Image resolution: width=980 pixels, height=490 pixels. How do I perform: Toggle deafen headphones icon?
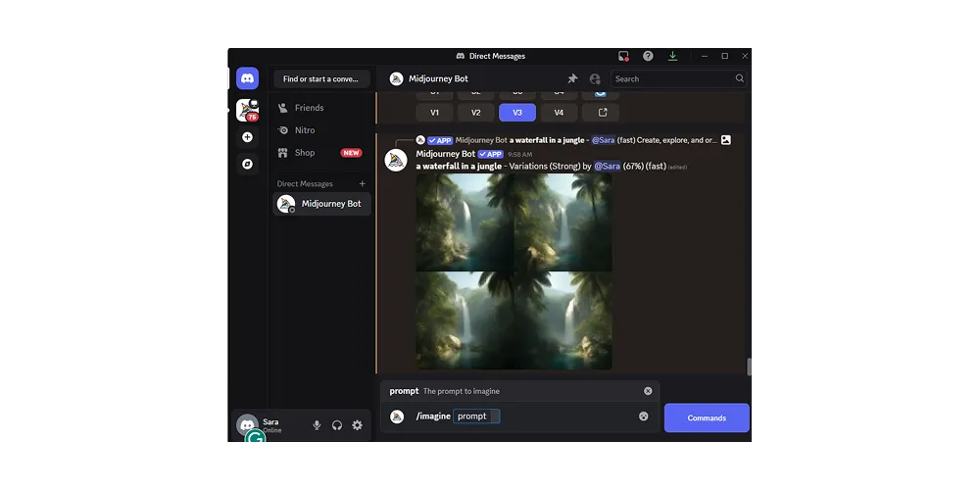pos(337,425)
